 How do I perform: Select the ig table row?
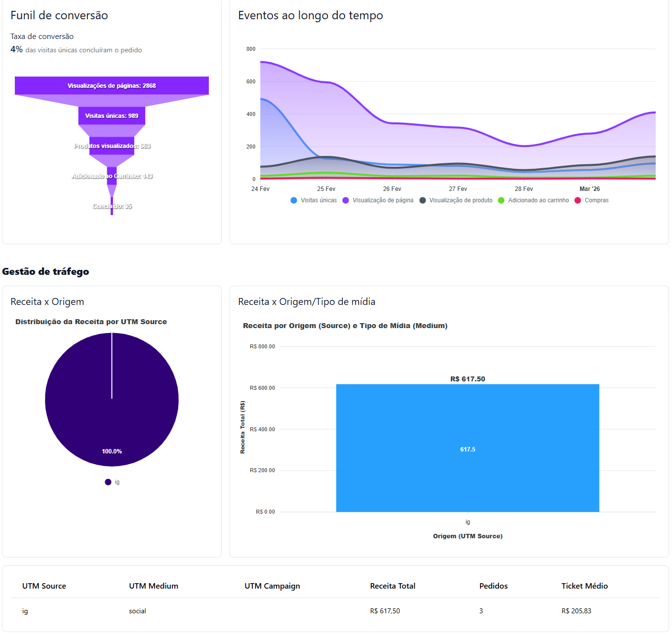(335, 611)
